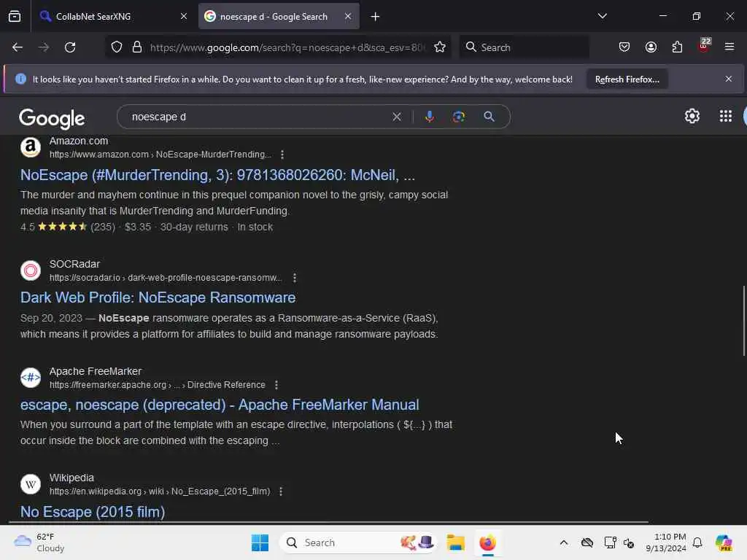Image resolution: width=747 pixels, height=560 pixels.
Task: Click Amazon.com favicon
Action: coord(31,147)
